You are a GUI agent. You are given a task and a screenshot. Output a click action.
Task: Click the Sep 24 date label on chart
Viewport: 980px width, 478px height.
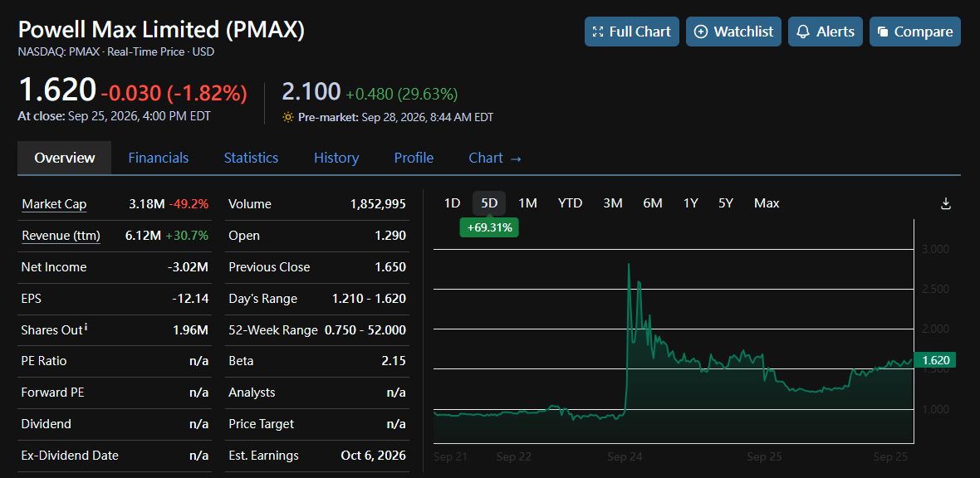(625, 456)
